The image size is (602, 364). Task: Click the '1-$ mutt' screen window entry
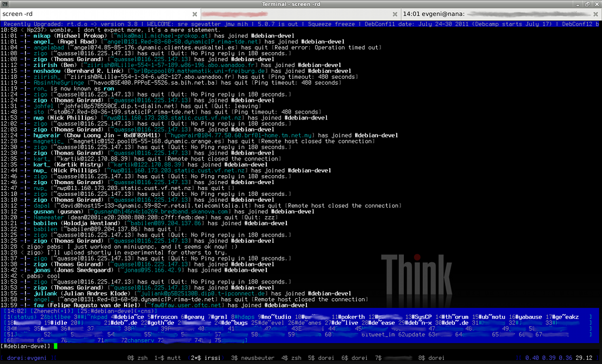click(x=168, y=358)
